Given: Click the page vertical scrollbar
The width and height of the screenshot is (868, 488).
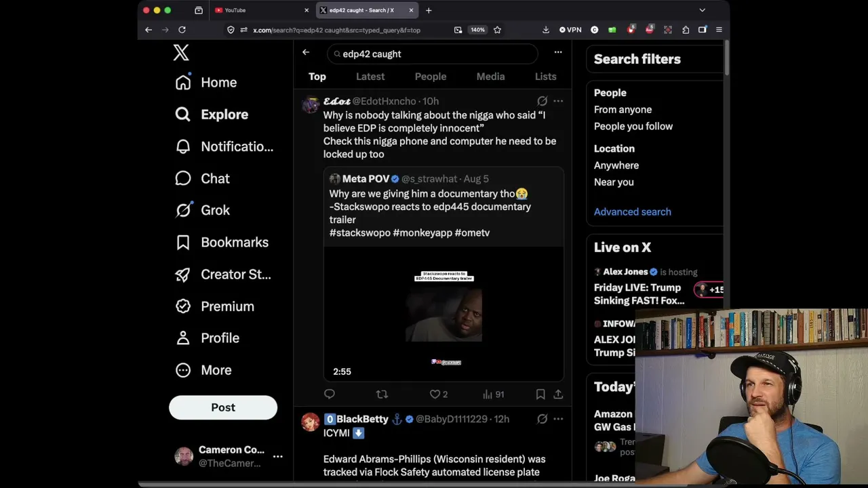Looking at the screenshot, I should click(726, 58).
